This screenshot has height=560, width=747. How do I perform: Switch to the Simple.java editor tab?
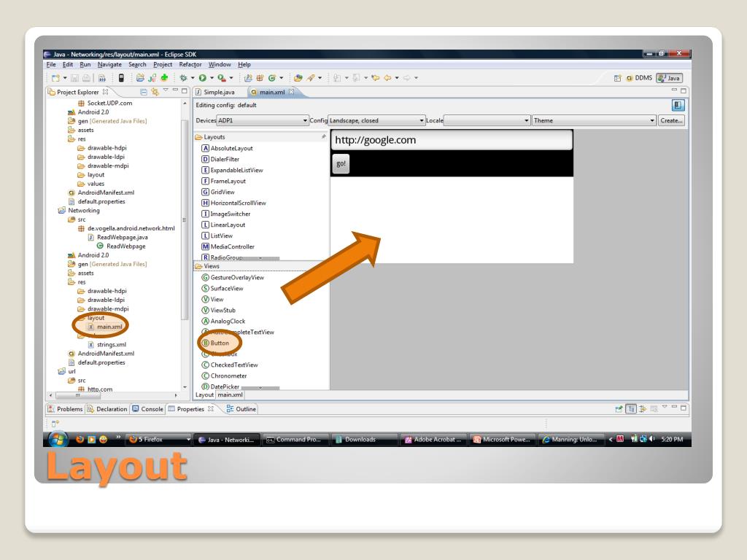tap(215, 92)
